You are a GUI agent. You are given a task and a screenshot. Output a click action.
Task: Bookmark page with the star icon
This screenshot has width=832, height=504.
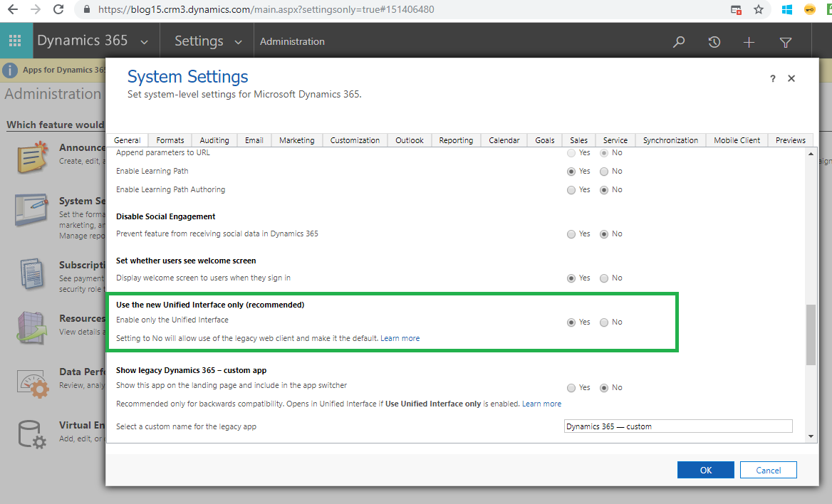[759, 10]
